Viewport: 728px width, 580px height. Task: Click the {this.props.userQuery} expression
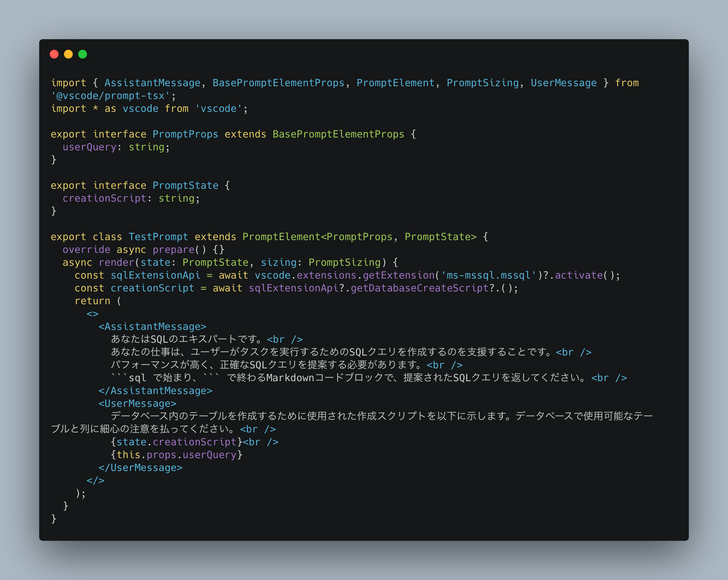[x=177, y=455]
